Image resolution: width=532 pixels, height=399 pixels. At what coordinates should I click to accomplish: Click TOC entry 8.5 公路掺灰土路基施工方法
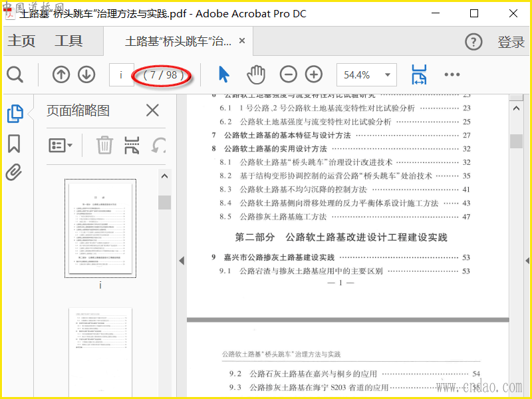click(344, 217)
